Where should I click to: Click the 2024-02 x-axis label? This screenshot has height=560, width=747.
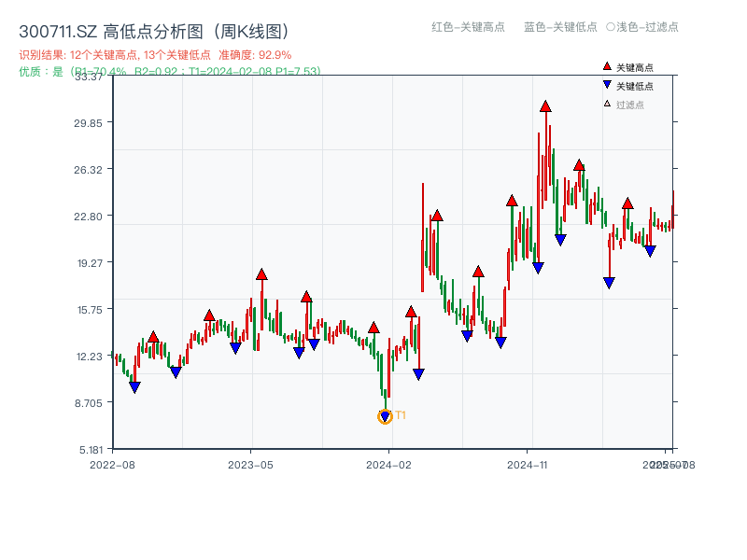(388, 465)
